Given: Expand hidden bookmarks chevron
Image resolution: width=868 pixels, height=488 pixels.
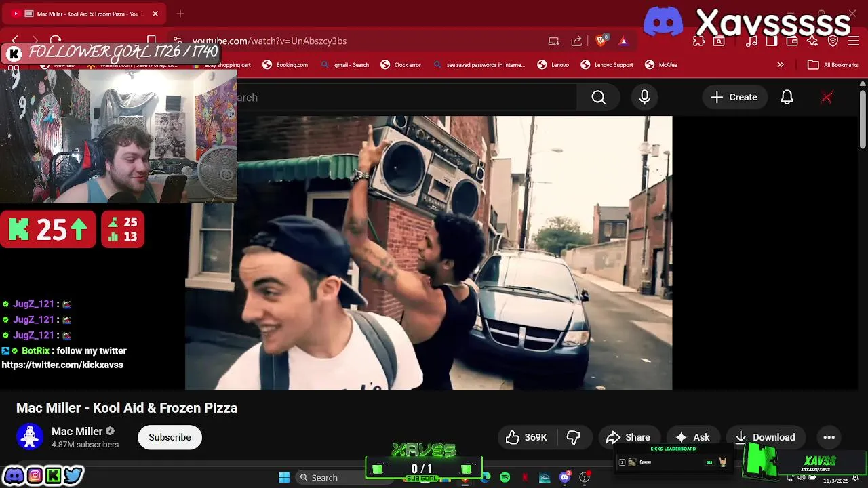Looking at the screenshot, I should (x=781, y=65).
